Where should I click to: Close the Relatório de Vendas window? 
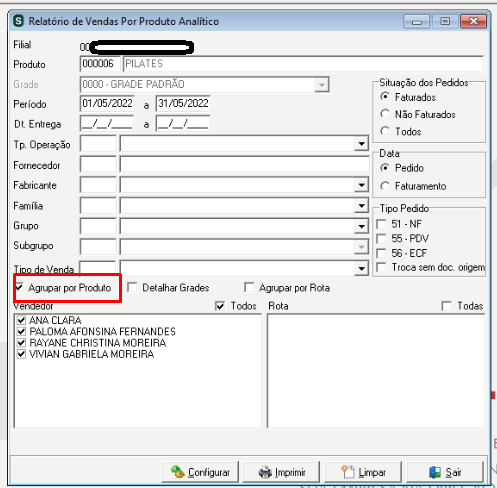474,22
